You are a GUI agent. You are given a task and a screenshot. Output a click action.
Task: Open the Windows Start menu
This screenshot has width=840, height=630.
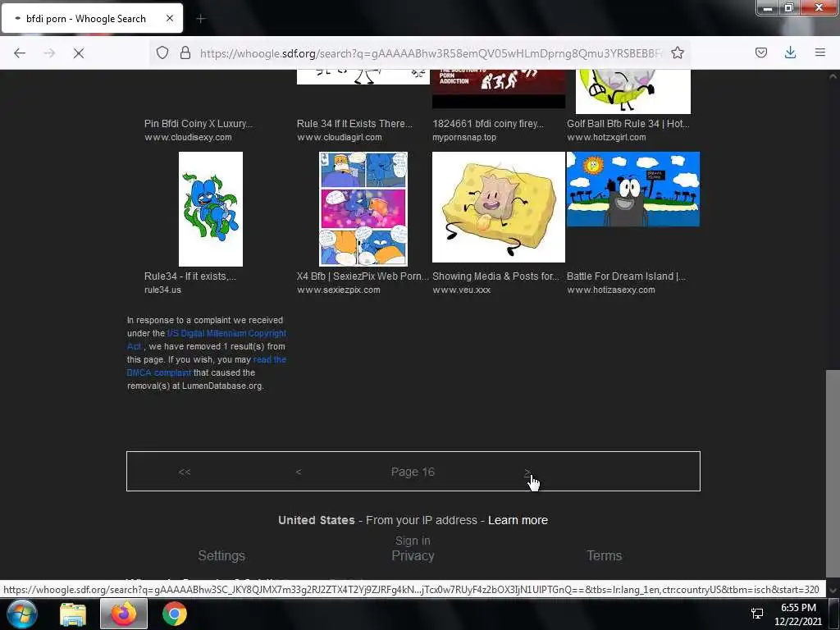[22, 614]
